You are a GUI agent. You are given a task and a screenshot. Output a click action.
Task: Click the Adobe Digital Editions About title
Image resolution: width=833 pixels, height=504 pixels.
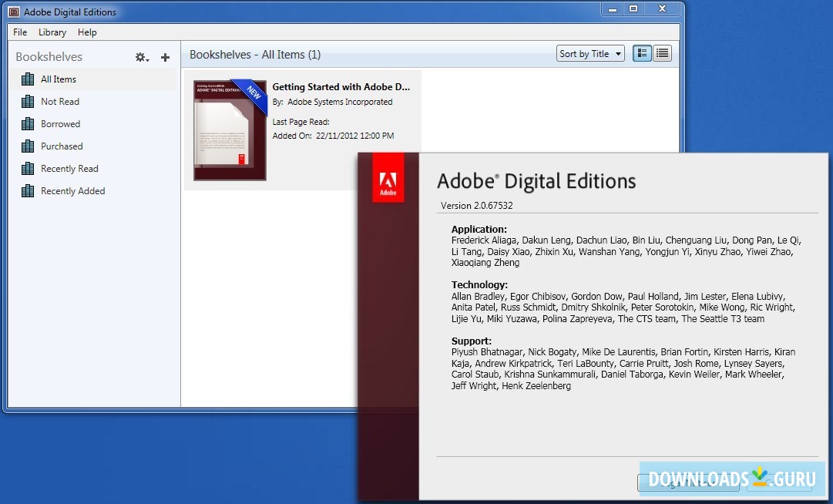(x=536, y=181)
